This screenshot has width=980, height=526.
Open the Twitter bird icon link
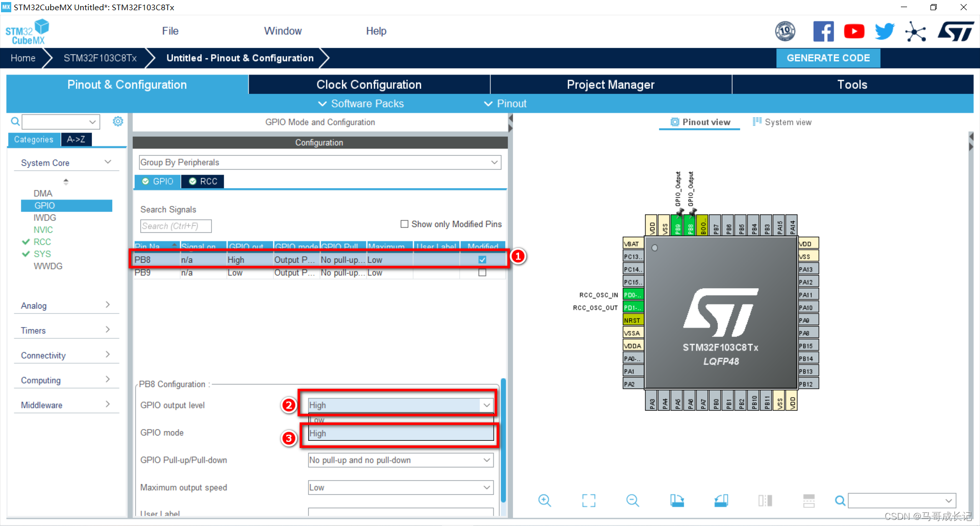[x=885, y=32]
